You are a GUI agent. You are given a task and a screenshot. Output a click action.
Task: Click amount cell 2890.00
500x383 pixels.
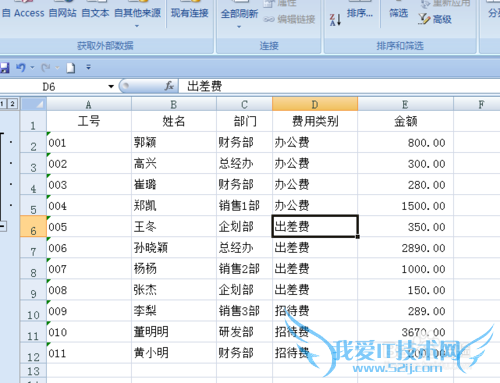pyautogui.click(x=405, y=247)
